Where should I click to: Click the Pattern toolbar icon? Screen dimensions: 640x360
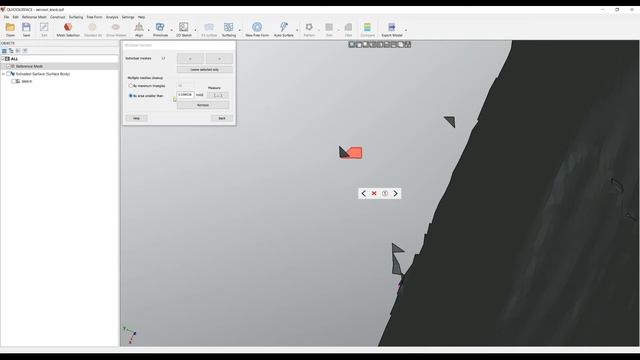click(309, 27)
